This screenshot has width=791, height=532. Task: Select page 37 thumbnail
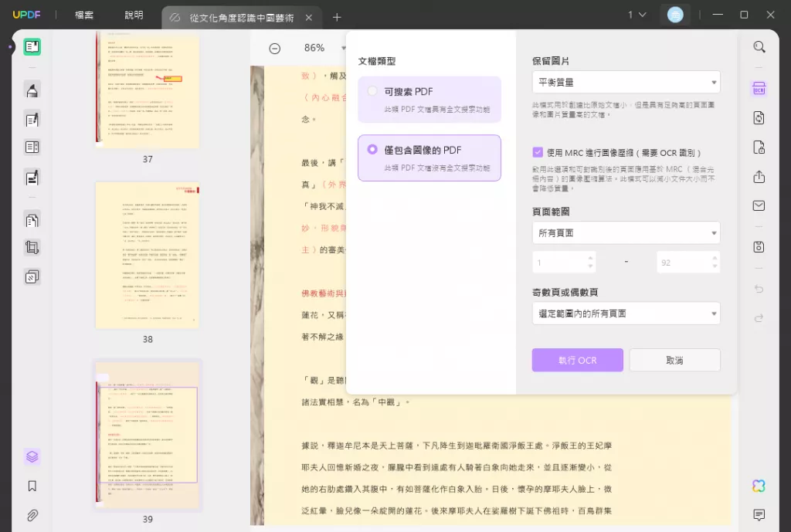pos(148,90)
